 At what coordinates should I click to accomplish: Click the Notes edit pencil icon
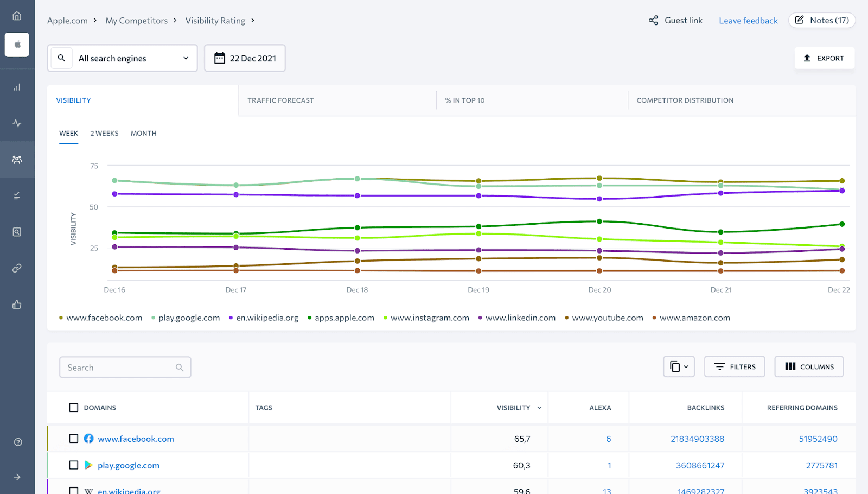click(x=799, y=20)
